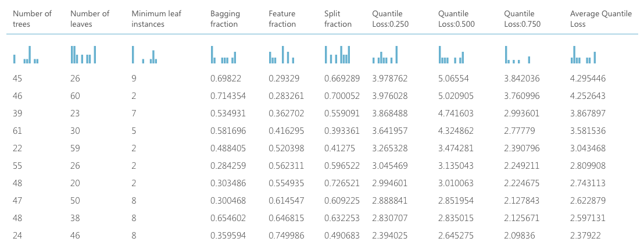Select Bagging fraction value 0.284259
This screenshot has width=644, height=249.
coord(227,166)
